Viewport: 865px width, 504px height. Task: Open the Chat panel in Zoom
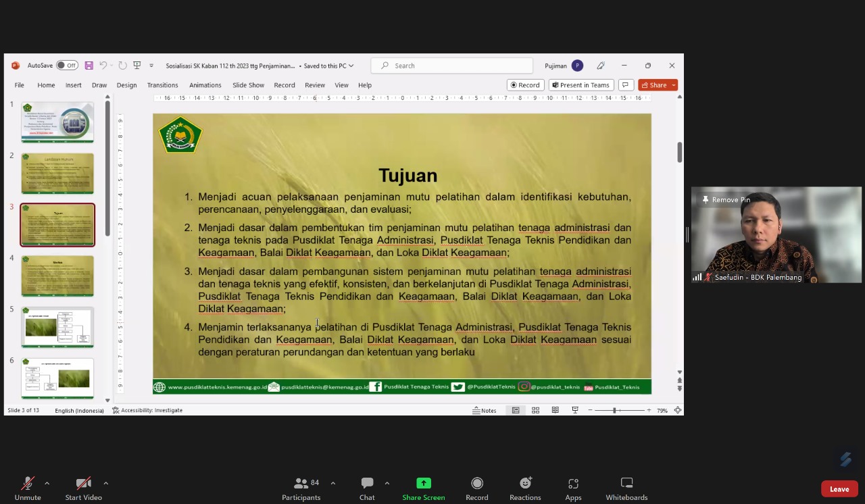(367, 488)
